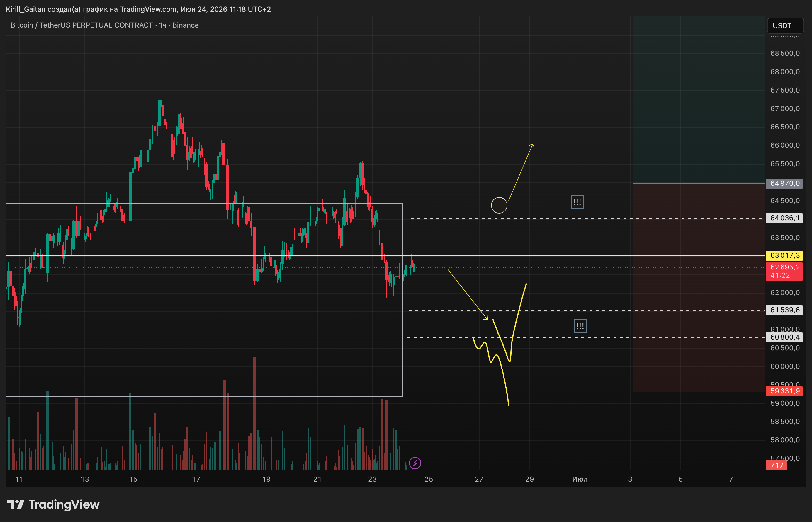The height and width of the screenshot is (522, 812).
Task: Click the 58 000,0 price axis tick
Action: [785, 440]
